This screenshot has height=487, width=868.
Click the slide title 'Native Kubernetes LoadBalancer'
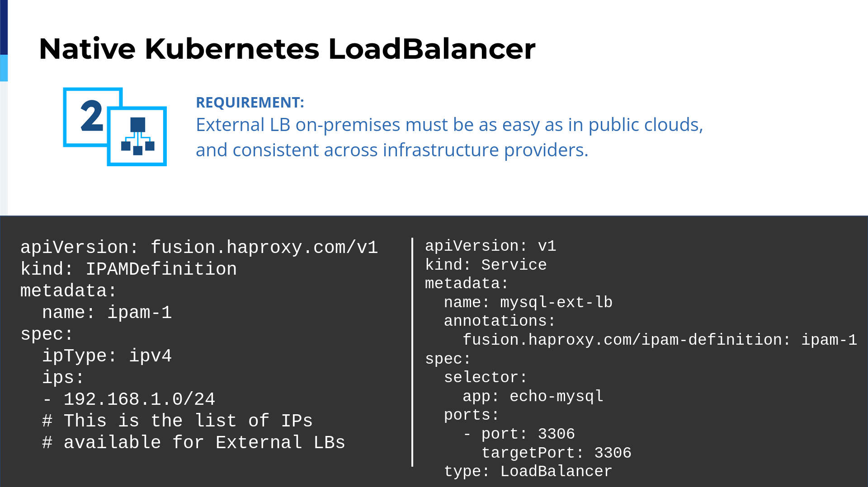(287, 49)
